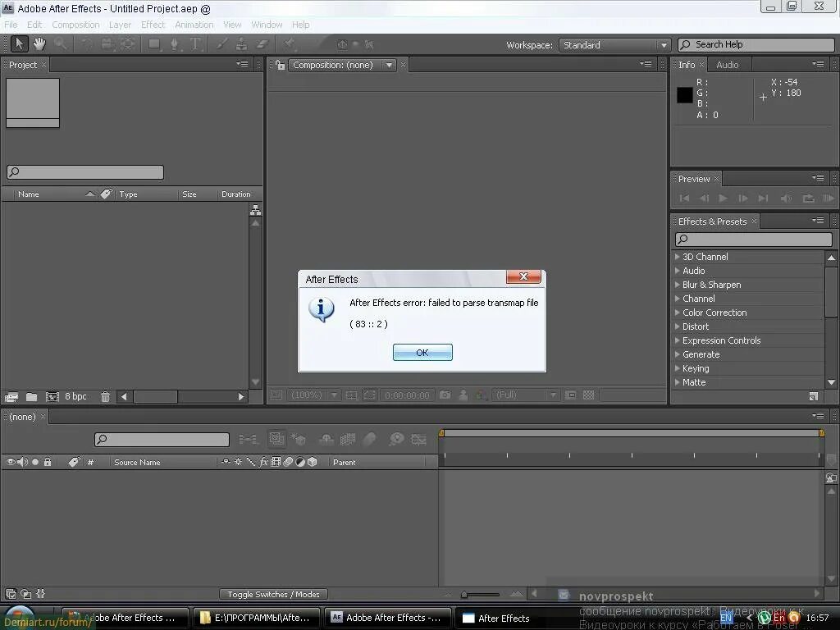Image resolution: width=840 pixels, height=630 pixels.
Task: Click the Project horizontal scrollbar thumb
Action: pos(155,396)
